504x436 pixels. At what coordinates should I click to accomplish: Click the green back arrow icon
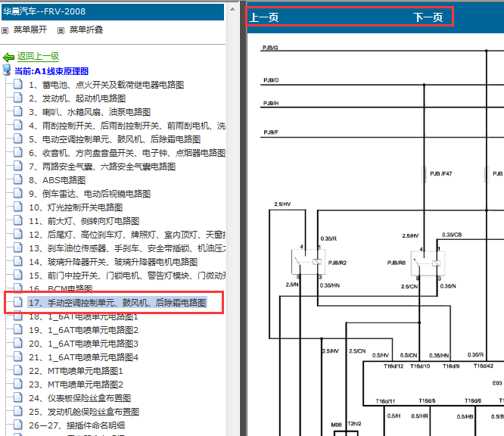click(x=8, y=58)
